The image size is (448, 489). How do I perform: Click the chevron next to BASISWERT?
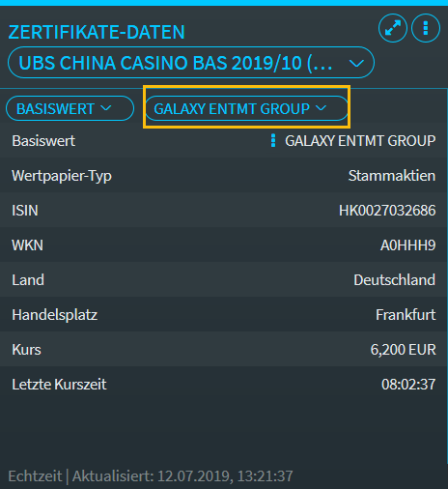[106, 108]
